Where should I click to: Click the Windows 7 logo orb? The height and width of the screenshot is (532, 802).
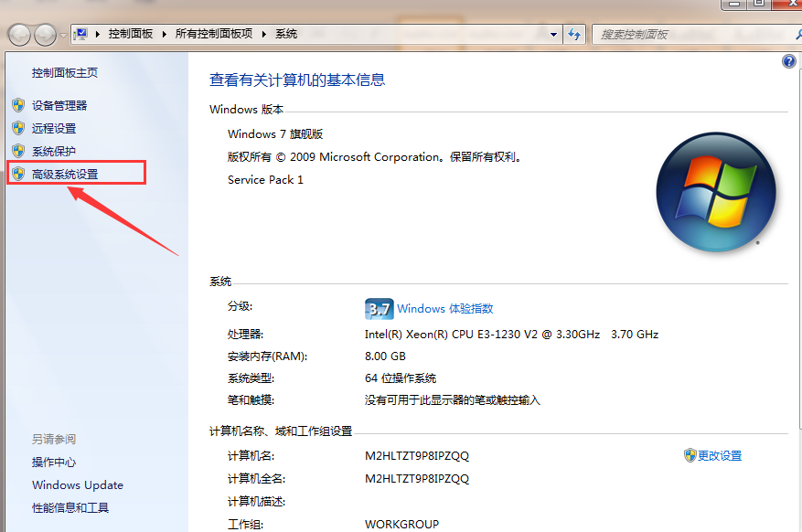pos(715,192)
